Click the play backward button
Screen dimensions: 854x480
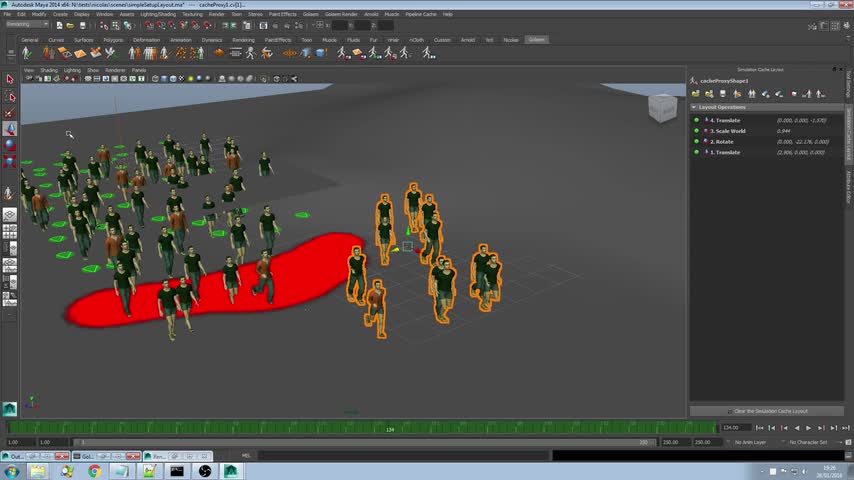797,428
